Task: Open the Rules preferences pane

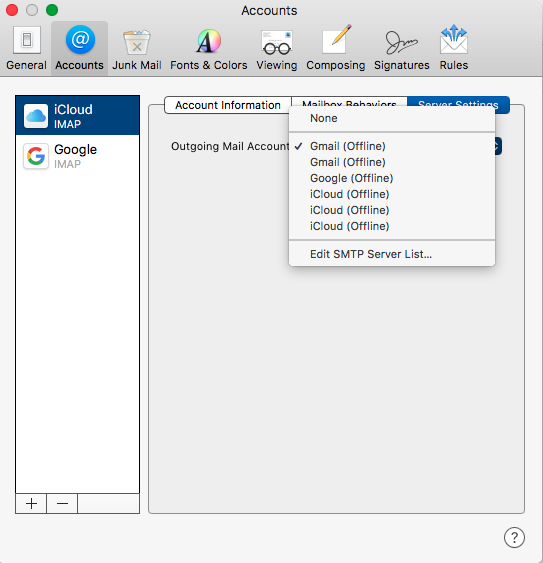Action: tap(454, 48)
